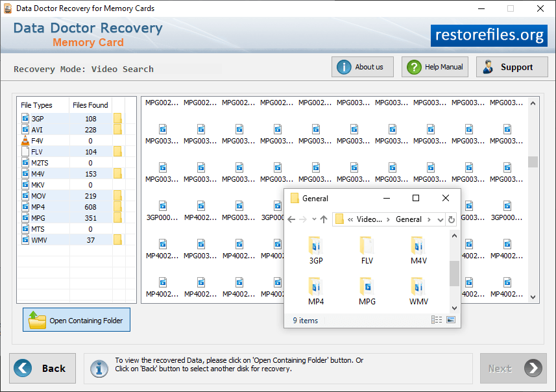Open the FLV folder in General window
The width and height of the screenshot is (556, 392).
[x=367, y=250]
